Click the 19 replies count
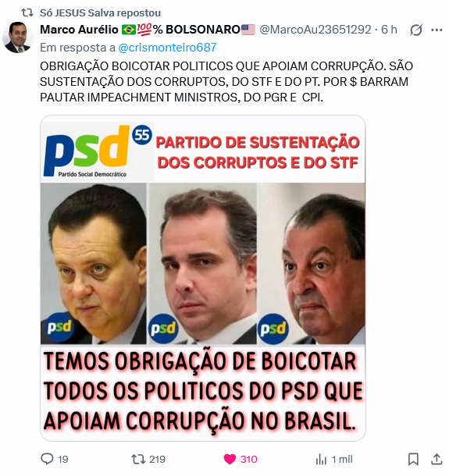Screen dimensions: 449x476 pos(63,460)
